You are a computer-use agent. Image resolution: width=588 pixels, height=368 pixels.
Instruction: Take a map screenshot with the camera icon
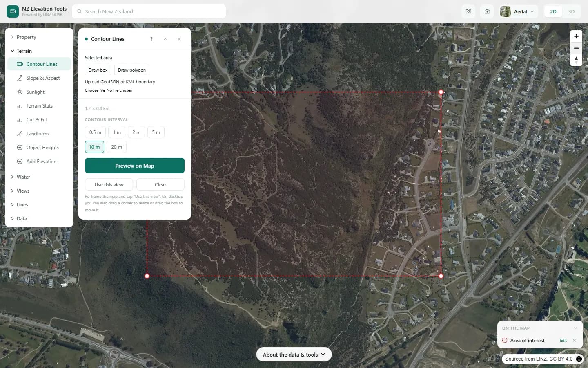tap(468, 11)
